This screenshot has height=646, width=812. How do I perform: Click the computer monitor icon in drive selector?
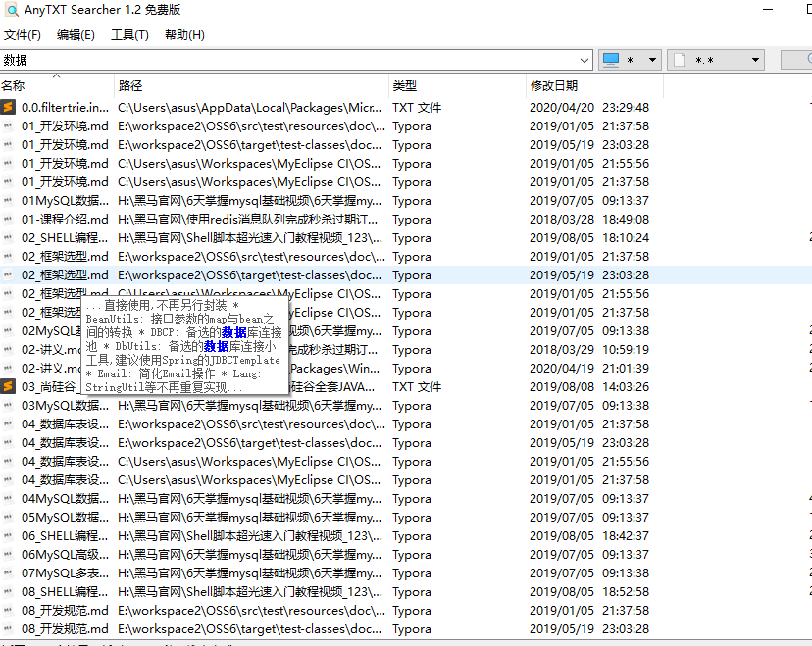(611, 60)
